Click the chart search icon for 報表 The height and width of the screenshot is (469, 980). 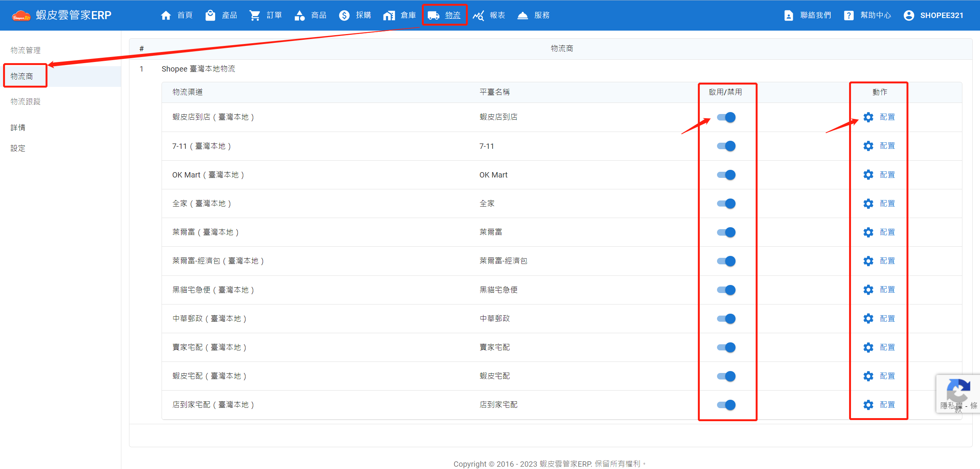click(x=478, y=15)
